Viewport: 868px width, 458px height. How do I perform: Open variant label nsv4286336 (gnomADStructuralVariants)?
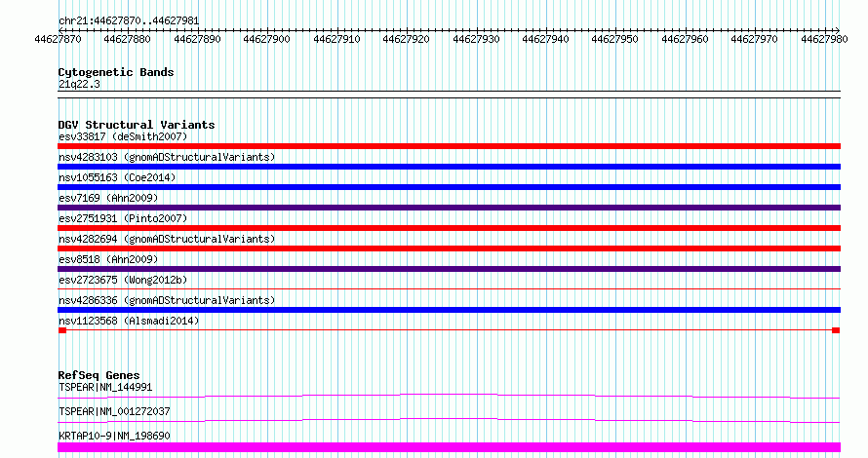[x=167, y=300]
